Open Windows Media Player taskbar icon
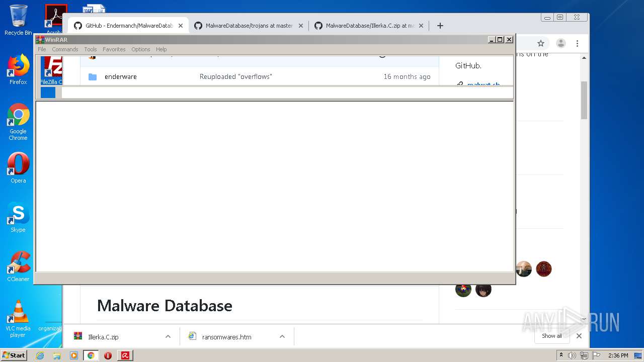 click(74, 355)
